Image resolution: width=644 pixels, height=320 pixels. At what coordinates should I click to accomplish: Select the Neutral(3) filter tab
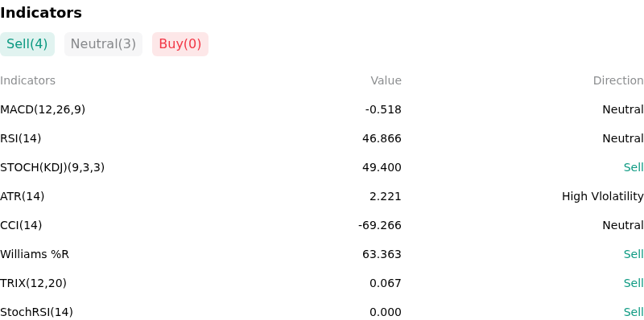[103, 44]
